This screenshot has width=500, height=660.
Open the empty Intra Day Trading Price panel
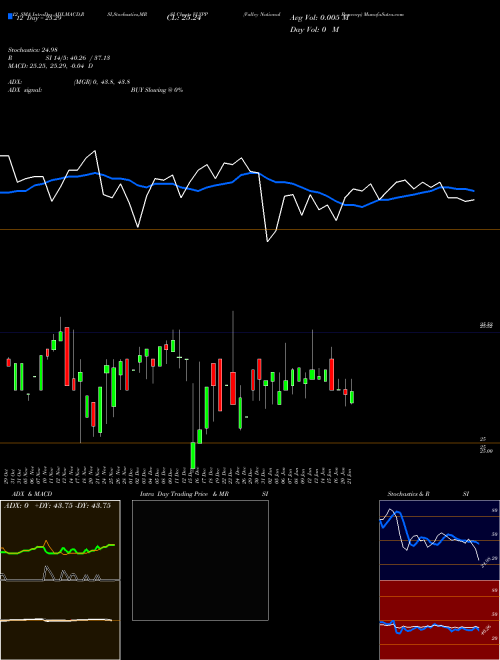[200, 560]
